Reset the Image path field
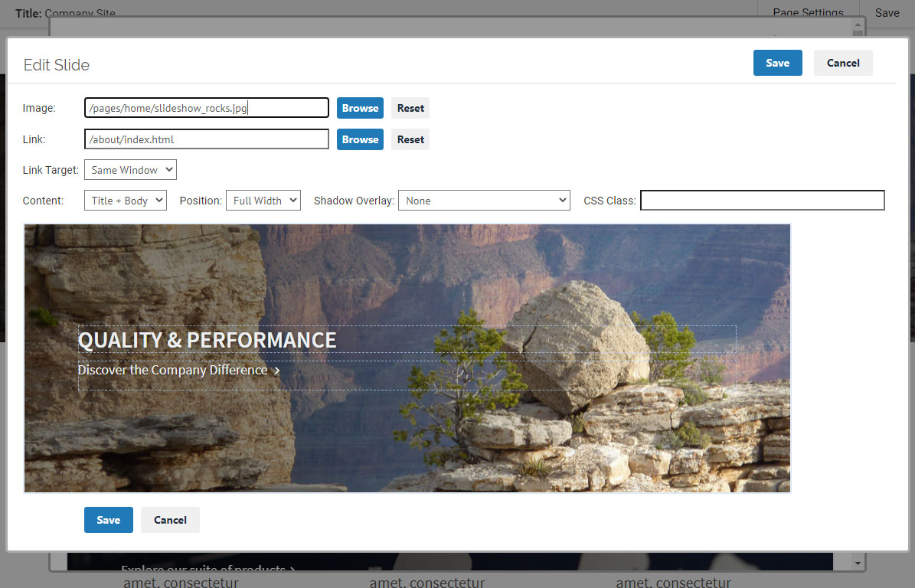The height and width of the screenshot is (588, 915). 410,108
